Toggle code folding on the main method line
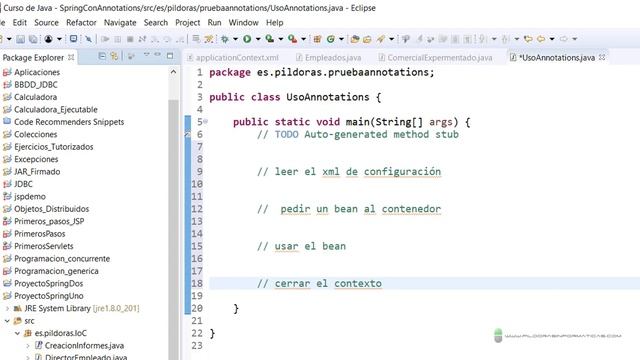 tap(206, 121)
